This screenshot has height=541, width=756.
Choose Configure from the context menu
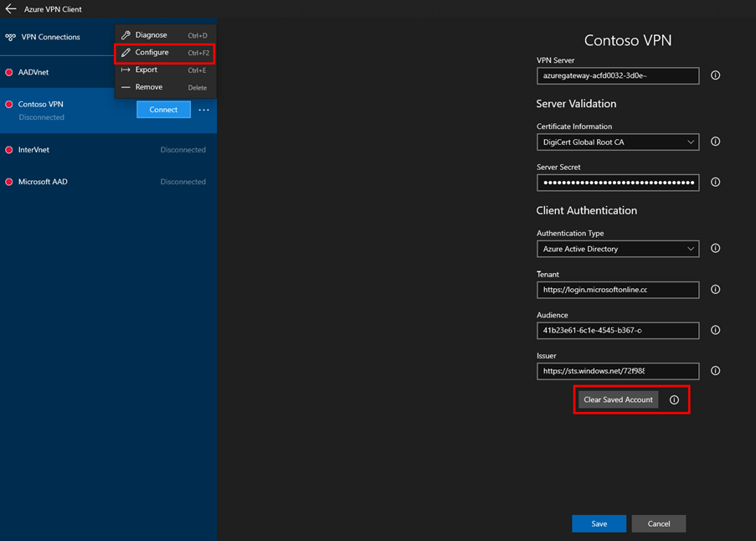pos(165,53)
